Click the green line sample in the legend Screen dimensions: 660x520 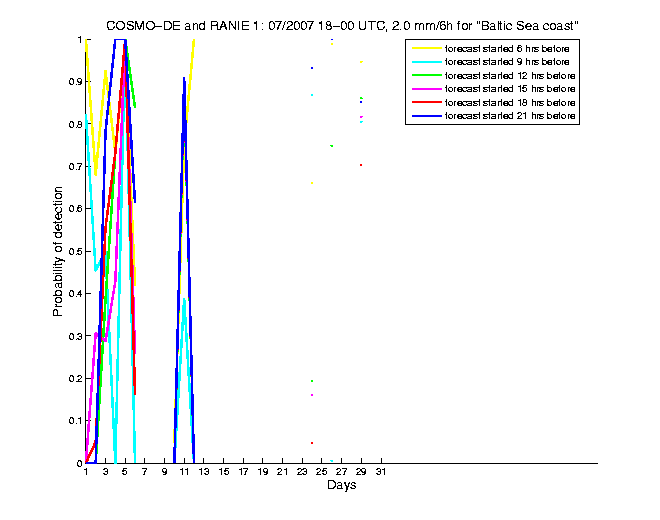[x=426, y=75]
